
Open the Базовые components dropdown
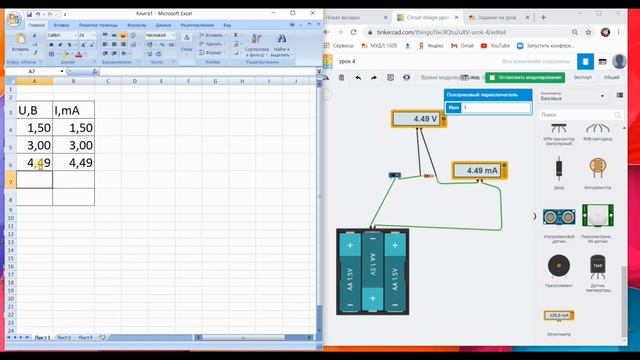[x=572, y=96]
